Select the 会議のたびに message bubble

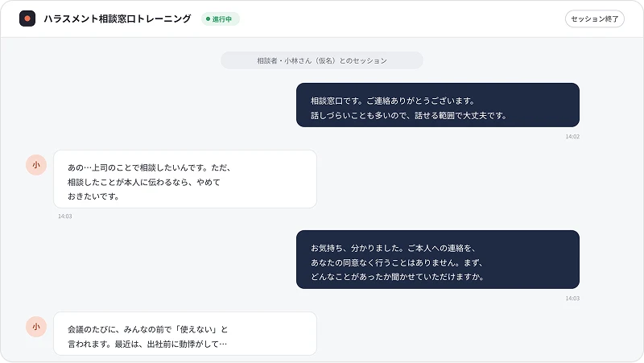coord(185,333)
